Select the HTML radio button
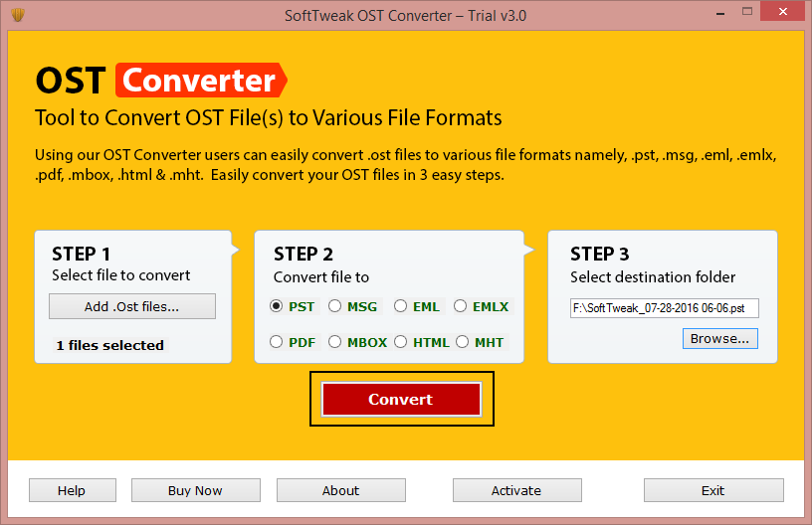 pyautogui.click(x=400, y=342)
